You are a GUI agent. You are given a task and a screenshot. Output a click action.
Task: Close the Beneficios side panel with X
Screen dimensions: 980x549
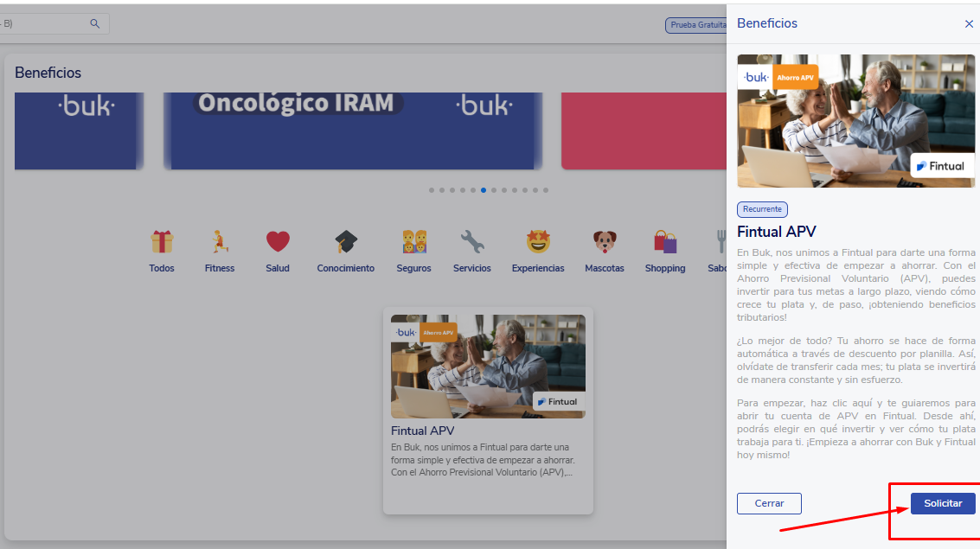(969, 24)
